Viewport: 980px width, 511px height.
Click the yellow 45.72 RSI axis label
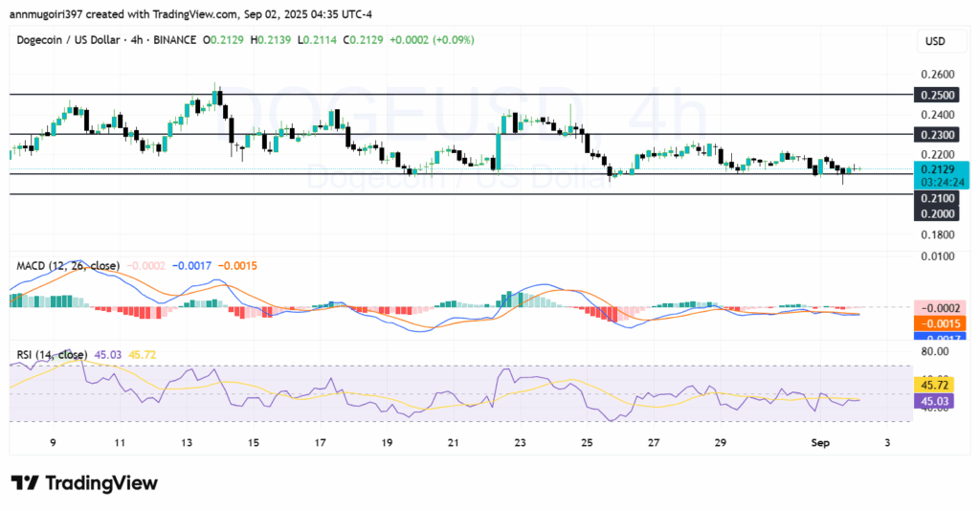click(x=934, y=386)
